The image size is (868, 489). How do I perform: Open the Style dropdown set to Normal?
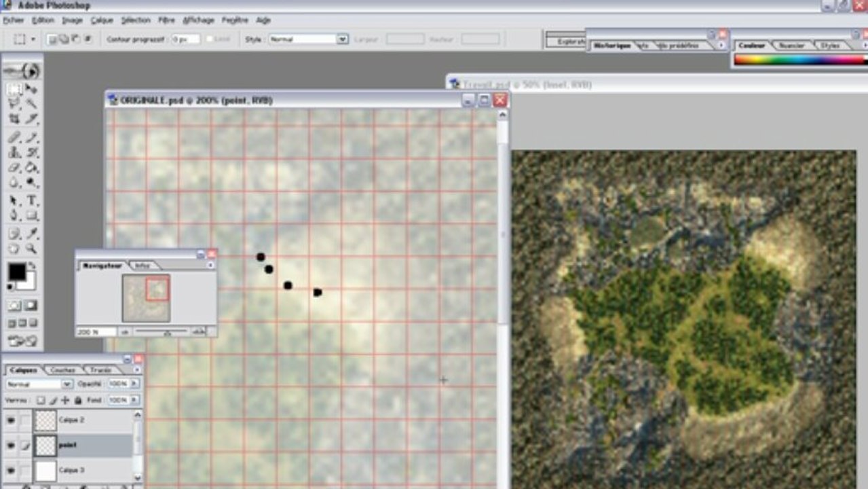click(343, 39)
